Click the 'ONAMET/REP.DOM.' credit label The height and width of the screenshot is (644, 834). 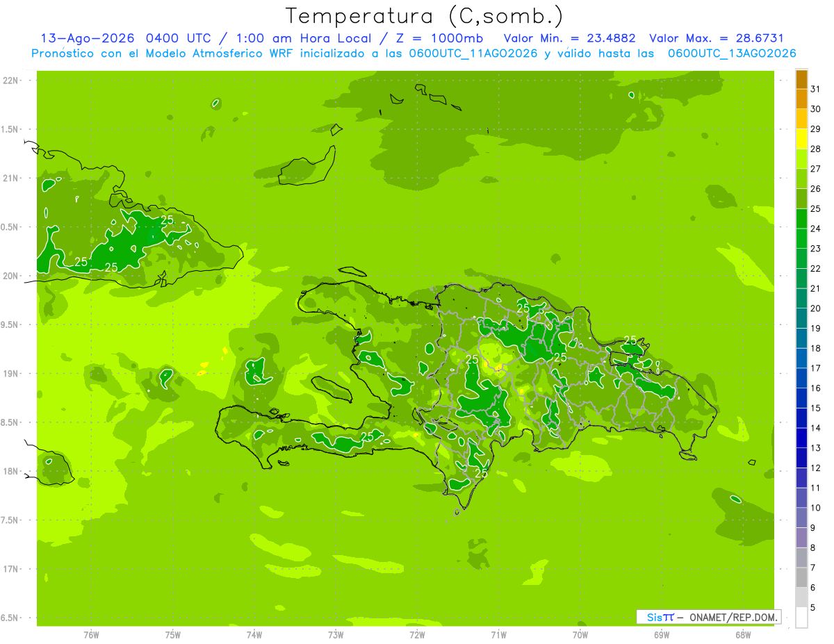733,617
